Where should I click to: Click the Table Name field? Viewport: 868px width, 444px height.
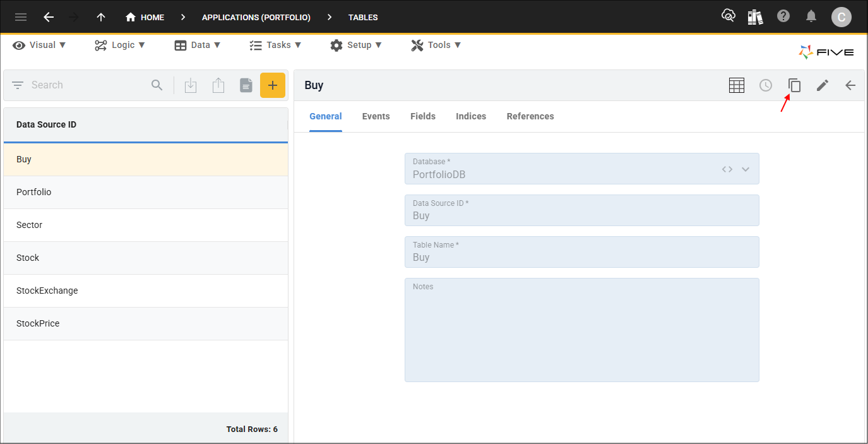pyautogui.click(x=582, y=252)
